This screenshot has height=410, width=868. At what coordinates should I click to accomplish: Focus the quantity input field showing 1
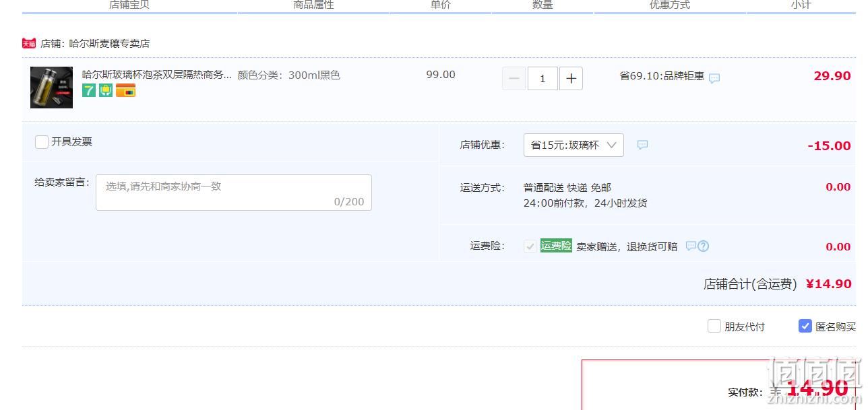click(x=542, y=79)
